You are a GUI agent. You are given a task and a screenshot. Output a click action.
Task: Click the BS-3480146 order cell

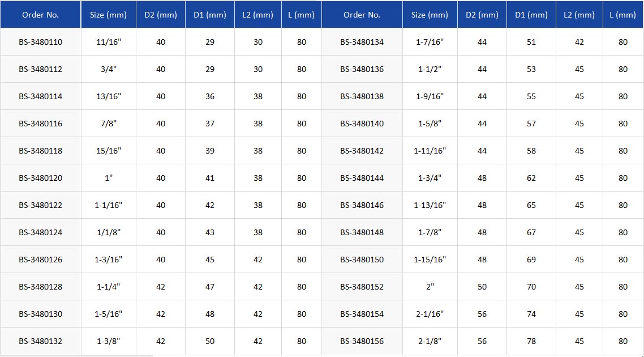362,205
